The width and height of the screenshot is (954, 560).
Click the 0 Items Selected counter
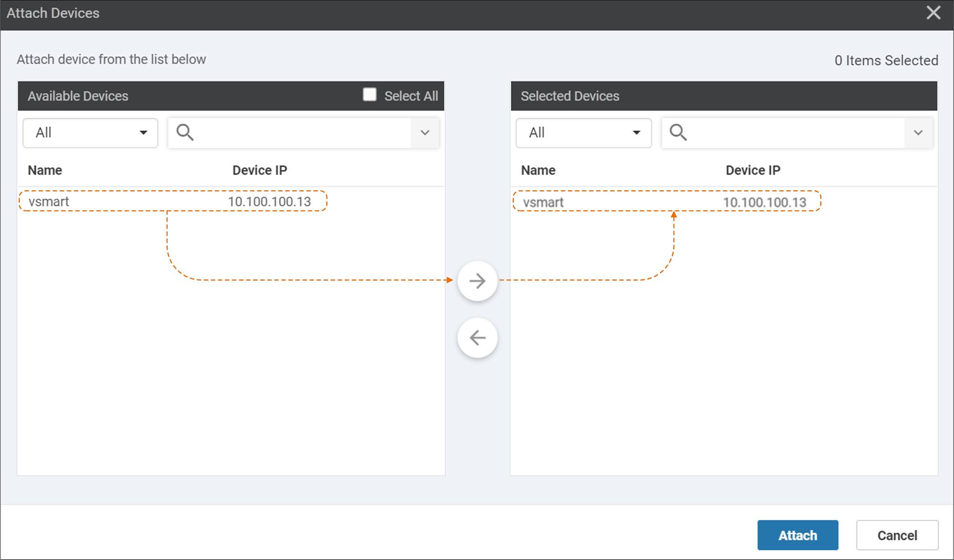[886, 61]
